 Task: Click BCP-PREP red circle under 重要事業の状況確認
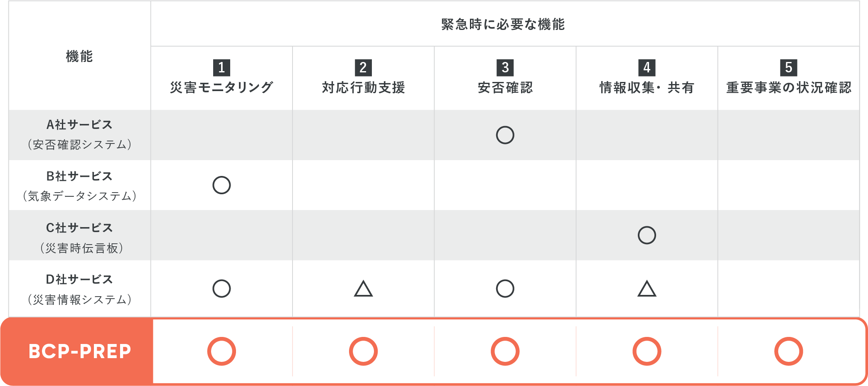(788, 351)
